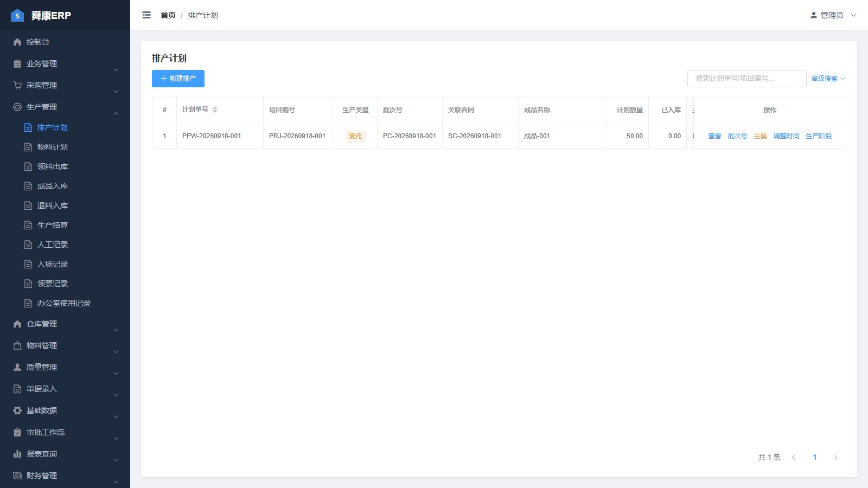Toggle the sidebar collapse hamburger icon
This screenshot has width=868, height=488.
click(x=146, y=15)
